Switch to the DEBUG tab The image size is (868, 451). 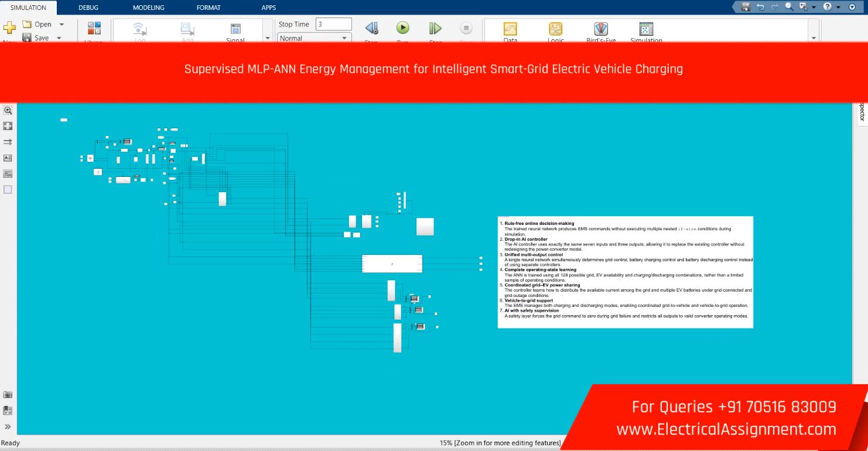[x=88, y=8]
